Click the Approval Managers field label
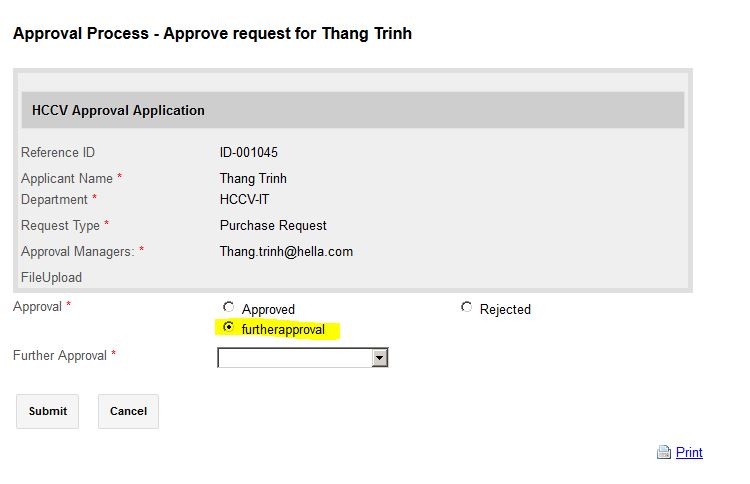The image size is (750, 484). pos(78,251)
